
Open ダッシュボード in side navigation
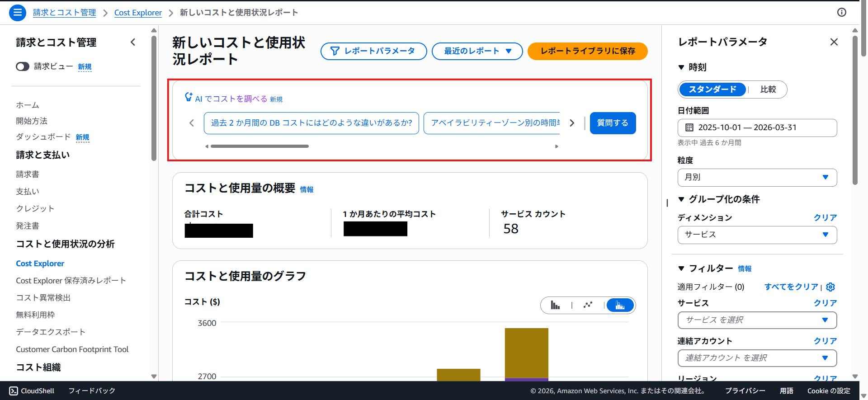click(x=43, y=137)
